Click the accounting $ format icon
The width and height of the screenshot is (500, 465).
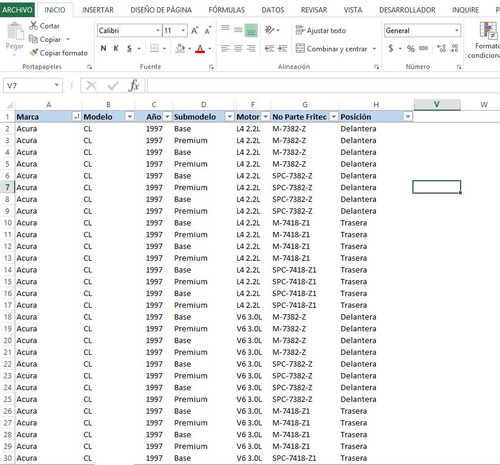pyautogui.click(x=391, y=49)
